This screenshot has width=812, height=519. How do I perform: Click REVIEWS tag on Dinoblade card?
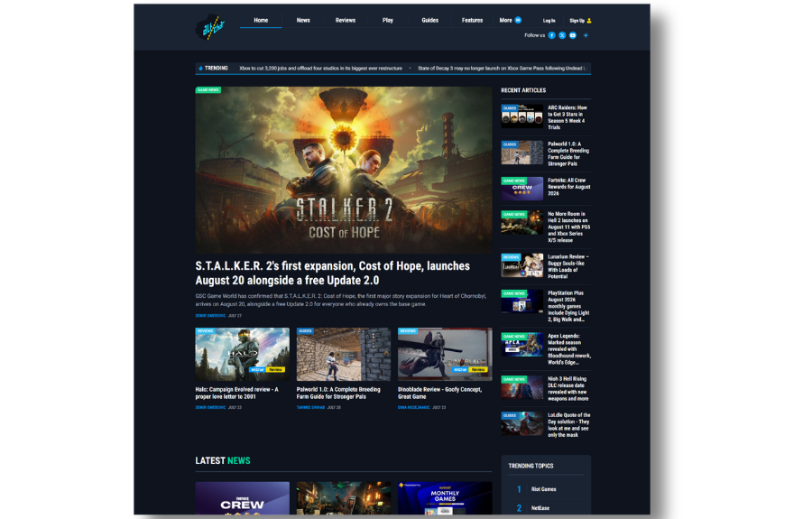click(x=408, y=330)
